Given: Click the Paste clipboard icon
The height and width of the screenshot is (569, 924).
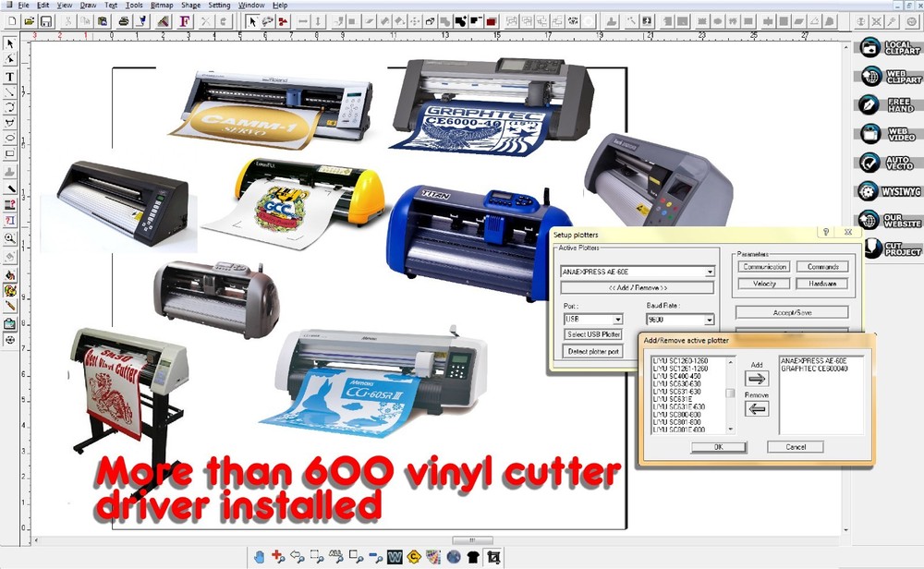Looking at the screenshot, I should point(103,22).
